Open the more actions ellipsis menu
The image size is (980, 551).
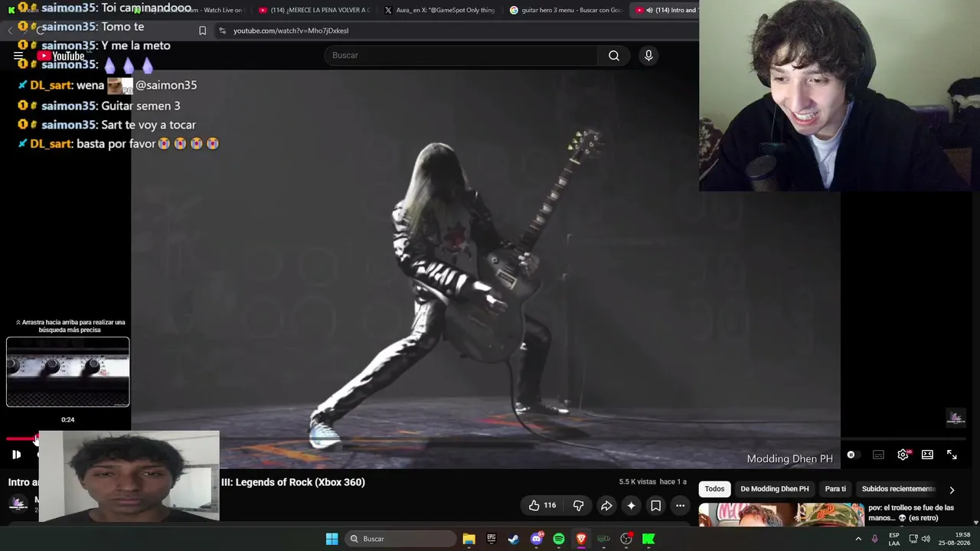point(680,505)
